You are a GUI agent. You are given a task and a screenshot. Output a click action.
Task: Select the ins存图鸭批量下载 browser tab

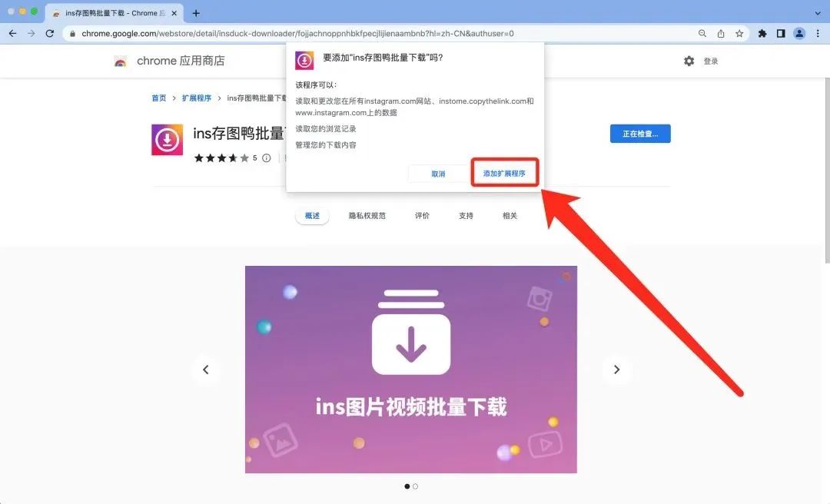pyautogui.click(x=115, y=13)
